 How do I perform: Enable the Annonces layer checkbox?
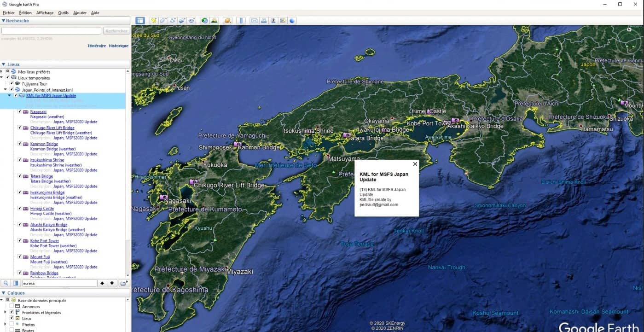click(12, 306)
